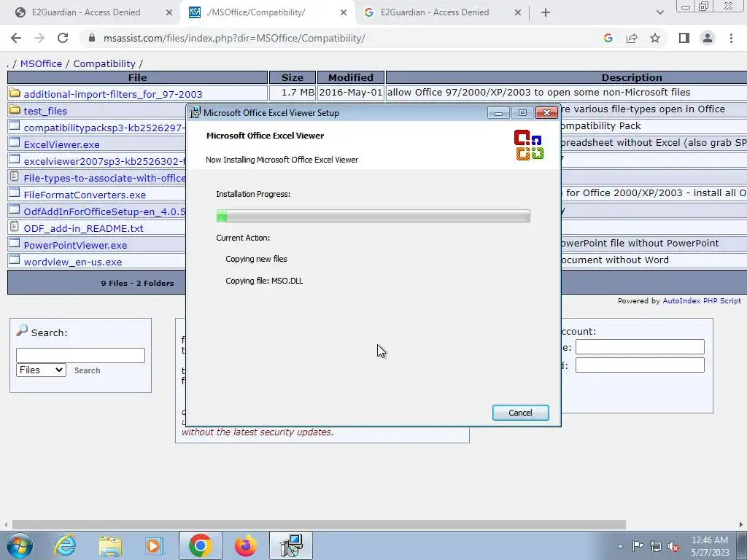Switch to Chrome in the taskbar

pyautogui.click(x=200, y=545)
